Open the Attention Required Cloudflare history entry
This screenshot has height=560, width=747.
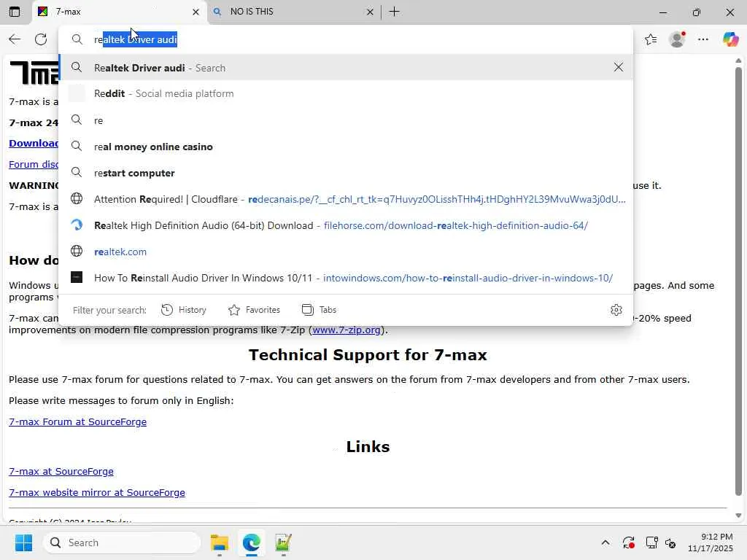pos(345,199)
